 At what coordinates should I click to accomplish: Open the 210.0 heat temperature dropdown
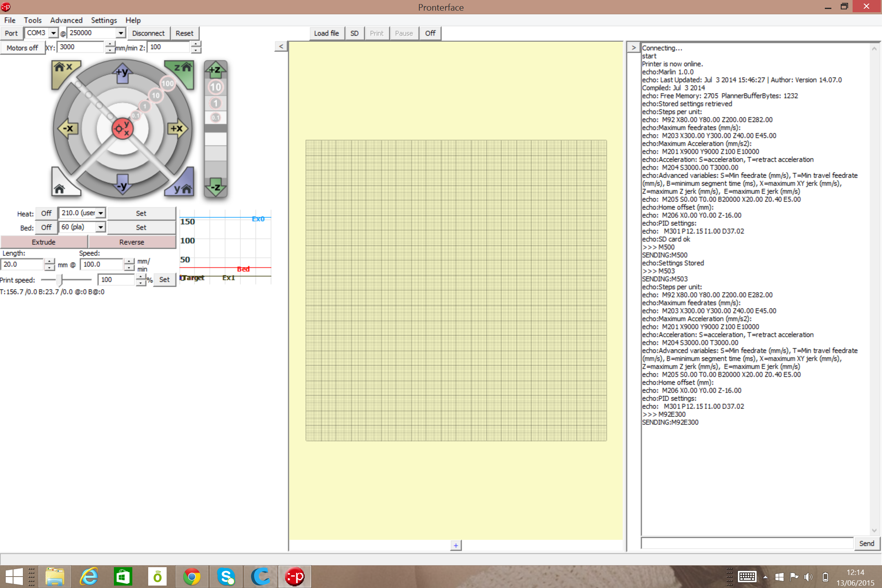100,213
